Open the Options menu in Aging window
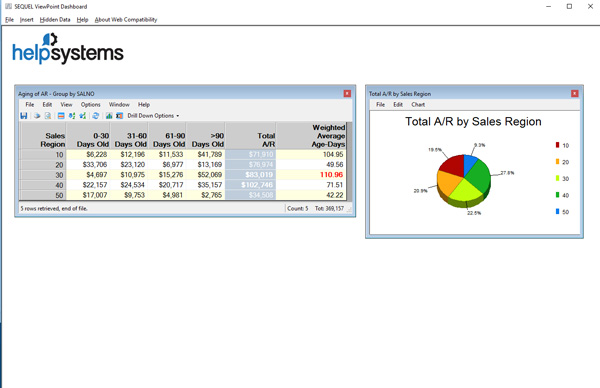 90,104
